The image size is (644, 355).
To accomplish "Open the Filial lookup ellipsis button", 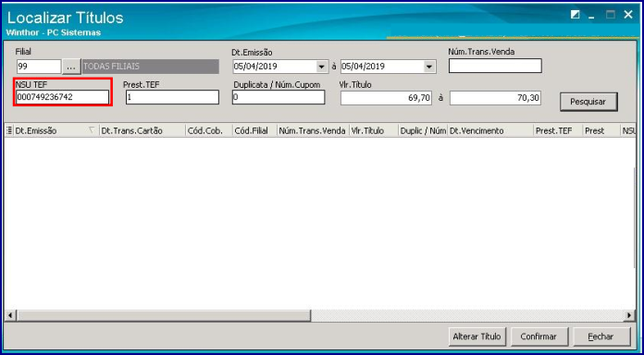I will [x=71, y=67].
